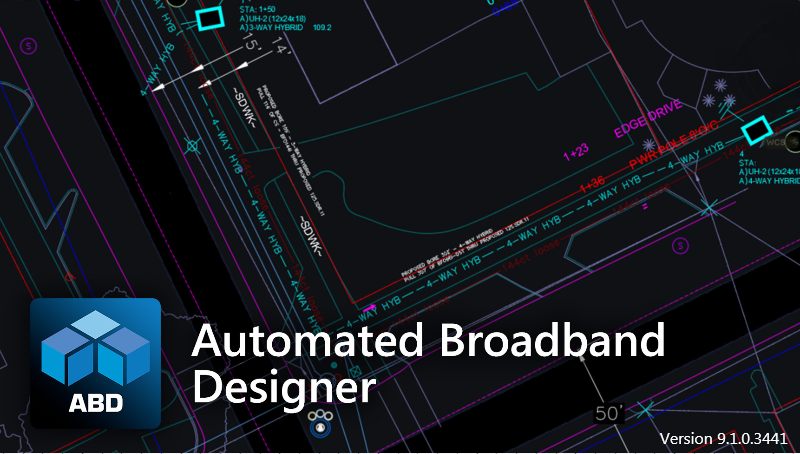Click the small paw-shaped symbol at bottom center

click(320, 421)
